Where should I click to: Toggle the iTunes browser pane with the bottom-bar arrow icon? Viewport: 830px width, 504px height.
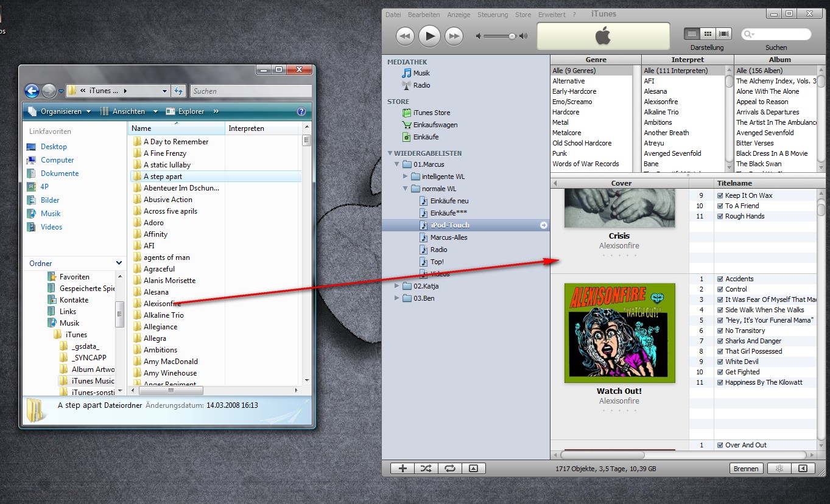pos(803,469)
